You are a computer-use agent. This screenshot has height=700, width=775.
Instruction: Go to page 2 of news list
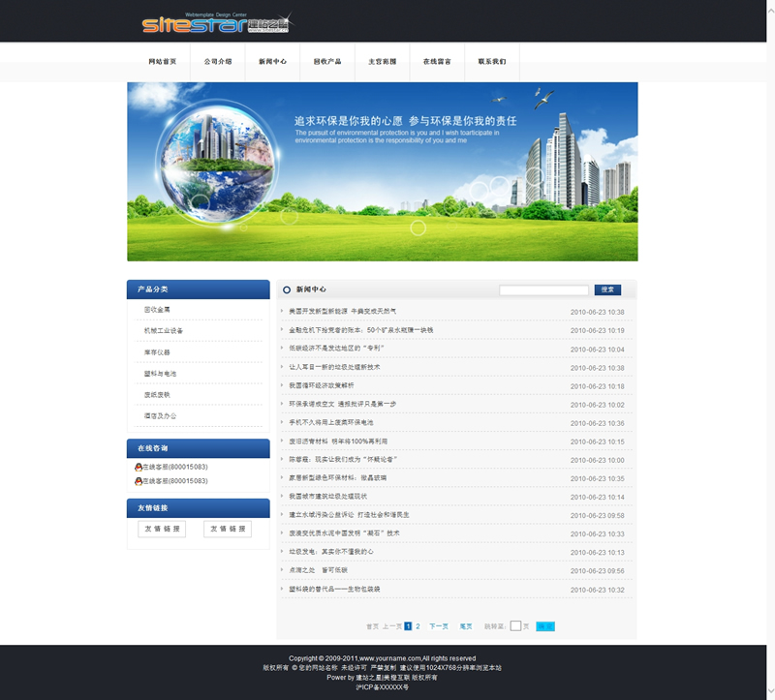coord(418,626)
